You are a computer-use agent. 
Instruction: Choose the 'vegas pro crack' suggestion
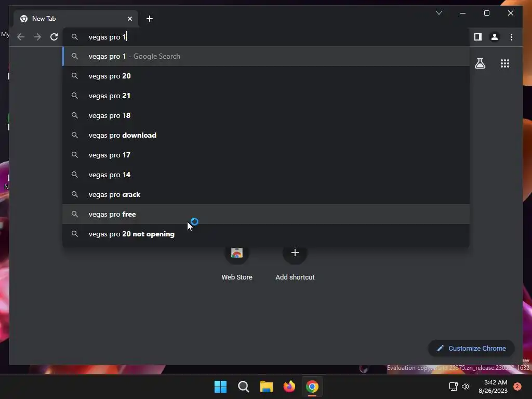[267, 194]
